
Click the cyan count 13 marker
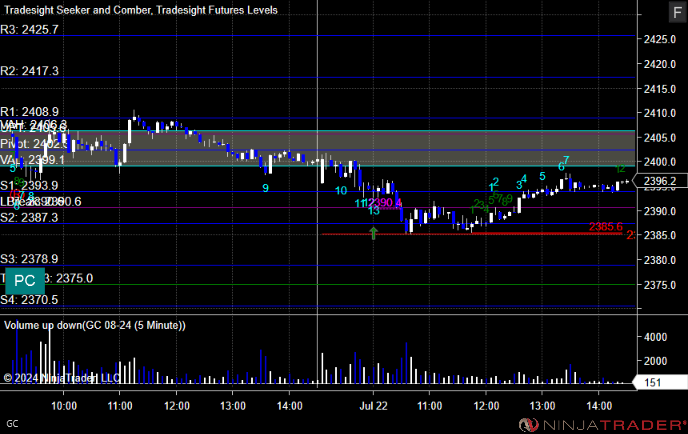click(x=373, y=211)
